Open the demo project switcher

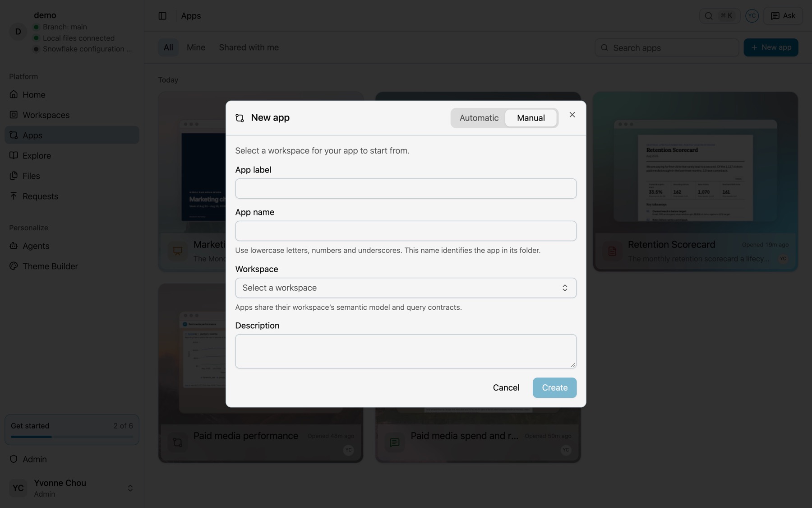pyautogui.click(x=72, y=32)
